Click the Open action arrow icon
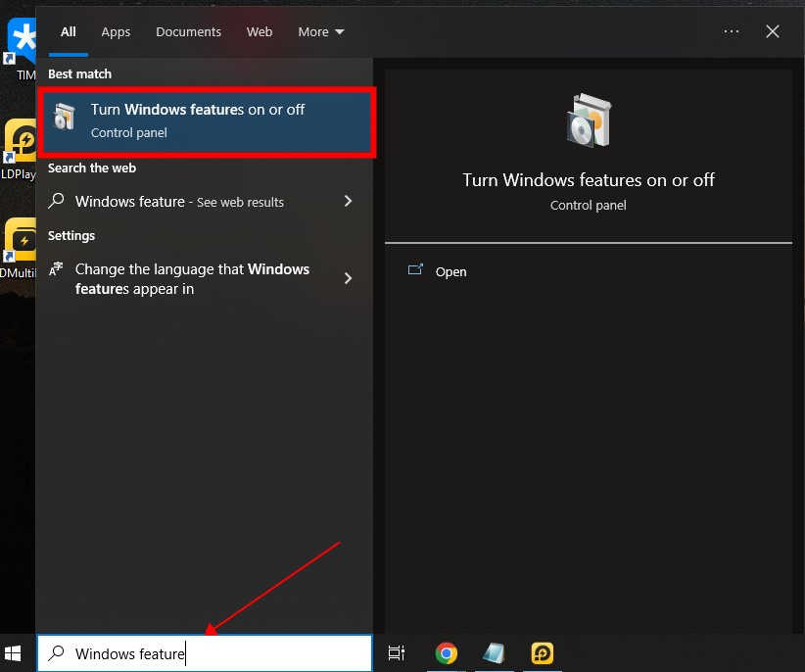 point(415,269)
